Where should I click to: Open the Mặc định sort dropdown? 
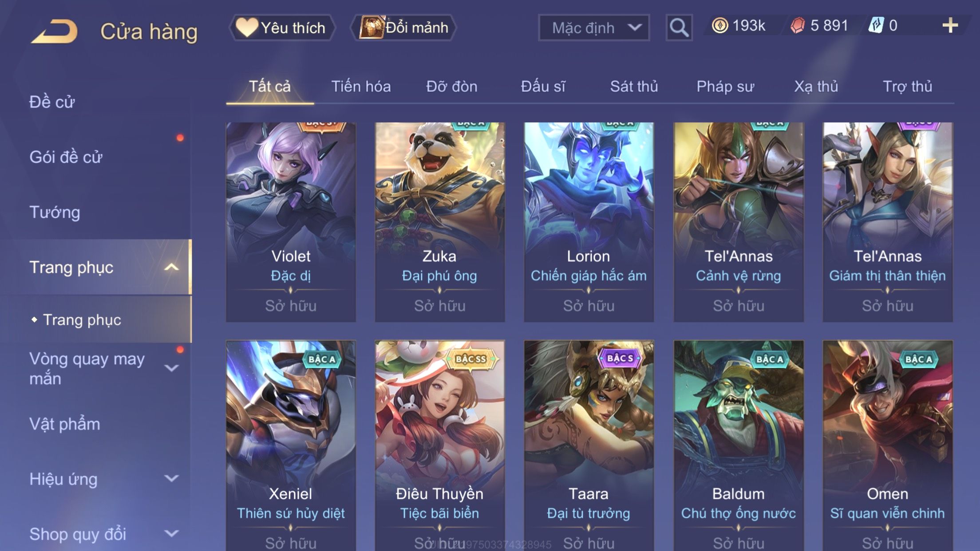point(594,28)
